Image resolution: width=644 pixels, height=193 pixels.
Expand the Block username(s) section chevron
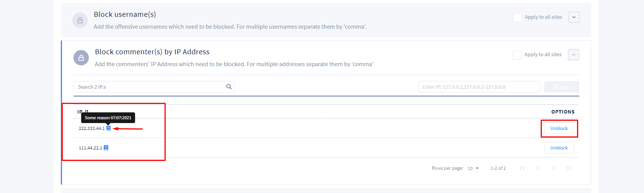(574, 17)
